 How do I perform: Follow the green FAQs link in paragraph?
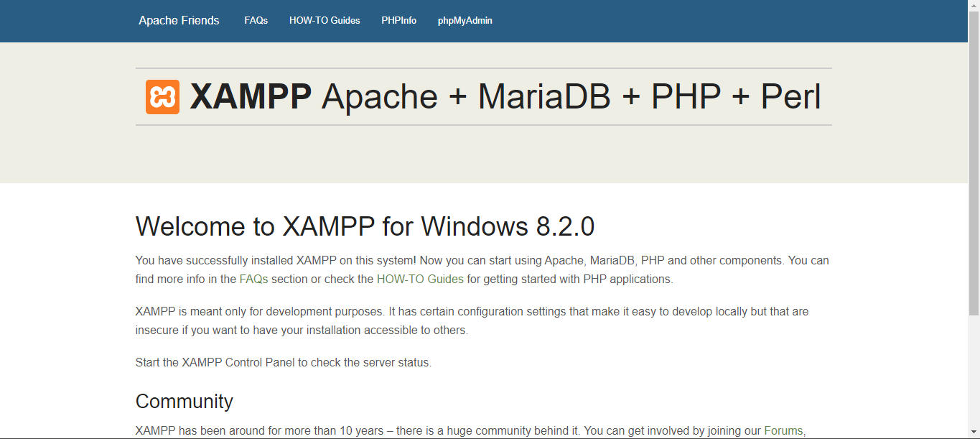click(x=253, y=279)
